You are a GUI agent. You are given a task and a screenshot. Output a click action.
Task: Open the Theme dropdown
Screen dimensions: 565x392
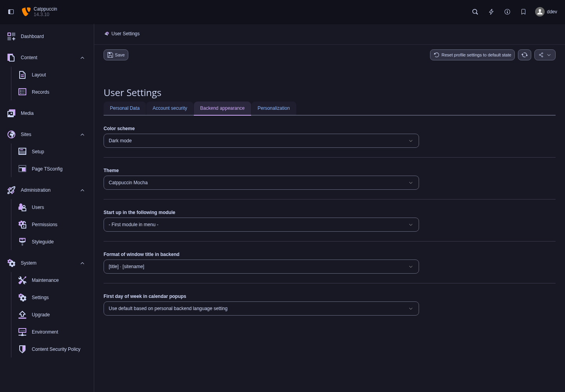pyautogui.click(x=261, y=183)
